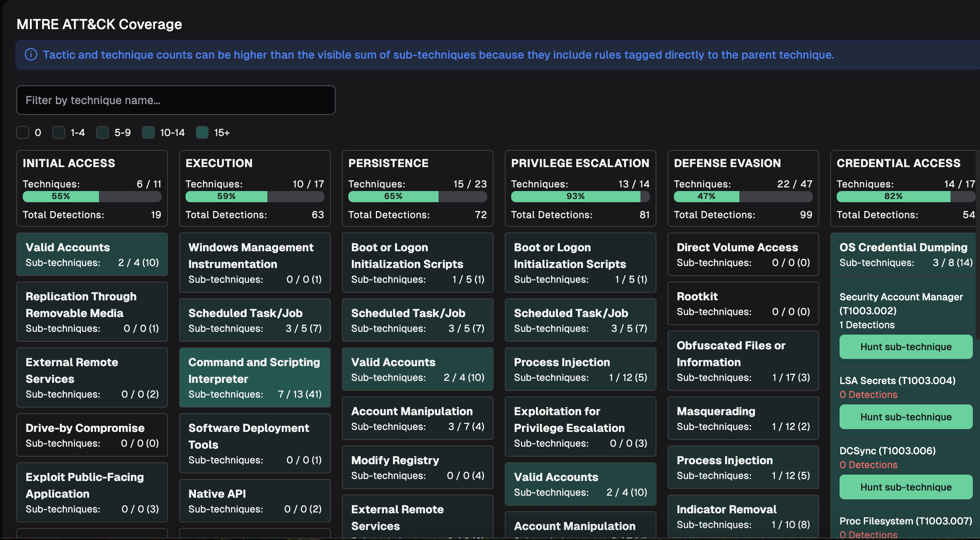The width and height of the screenshot is (980, 540).
Task: Toggle the 1-4 legend checkbox
Action: (x=59, y=132)
